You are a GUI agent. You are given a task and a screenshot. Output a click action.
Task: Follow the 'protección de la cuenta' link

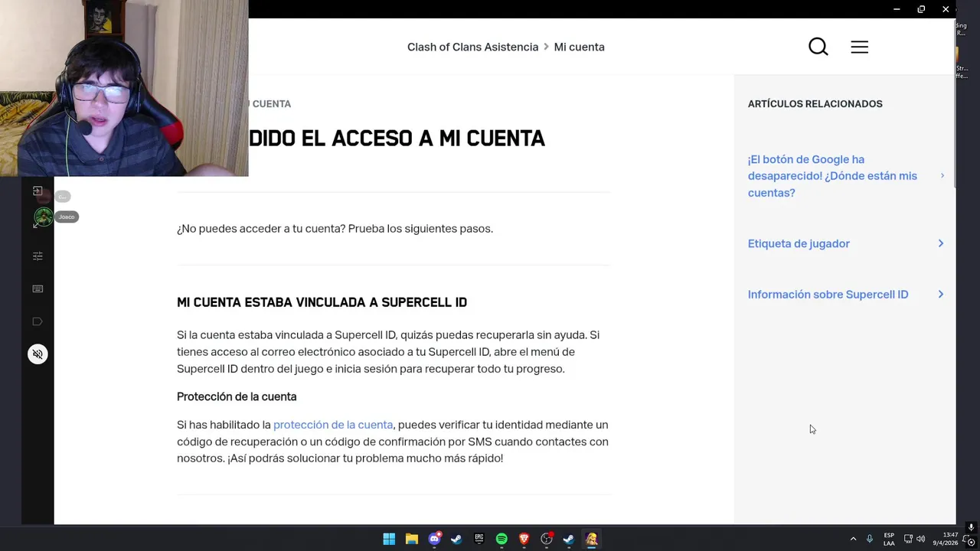tap(333, 425)
